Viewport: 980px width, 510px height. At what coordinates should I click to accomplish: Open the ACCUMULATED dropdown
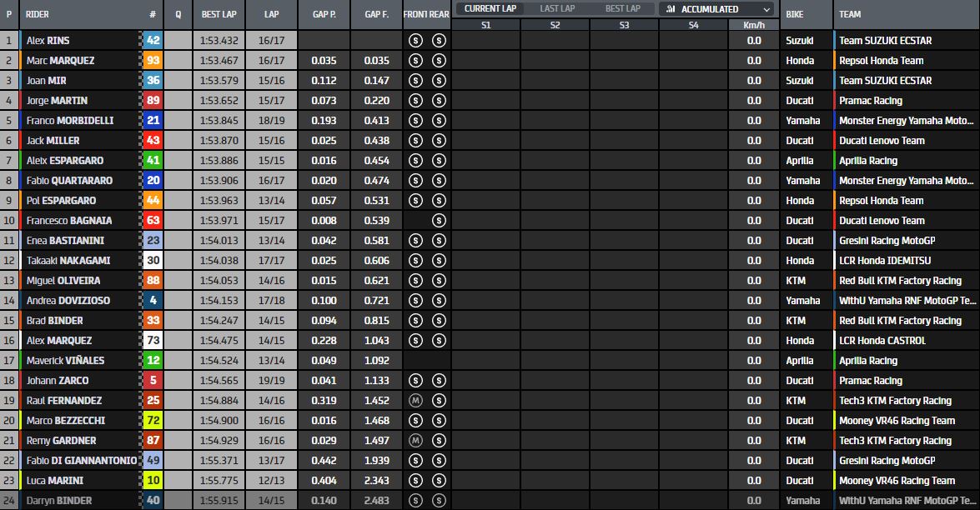click(716, 8)
